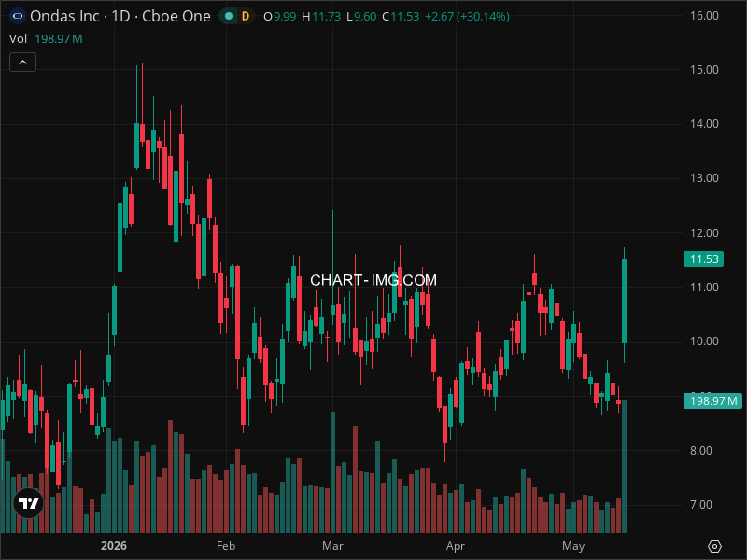The height and width of the screenshot is (560, 747).
Task: Click the Mar label on the time axis
Action: click(x=332, y=546)
